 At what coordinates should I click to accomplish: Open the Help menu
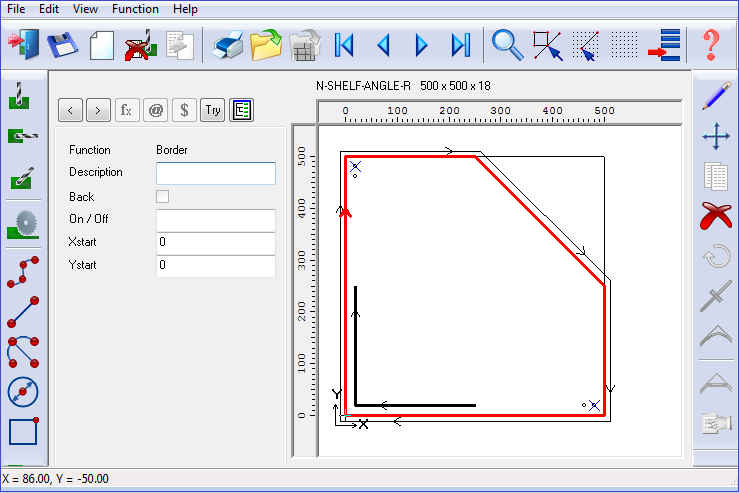tap(185, 9)
